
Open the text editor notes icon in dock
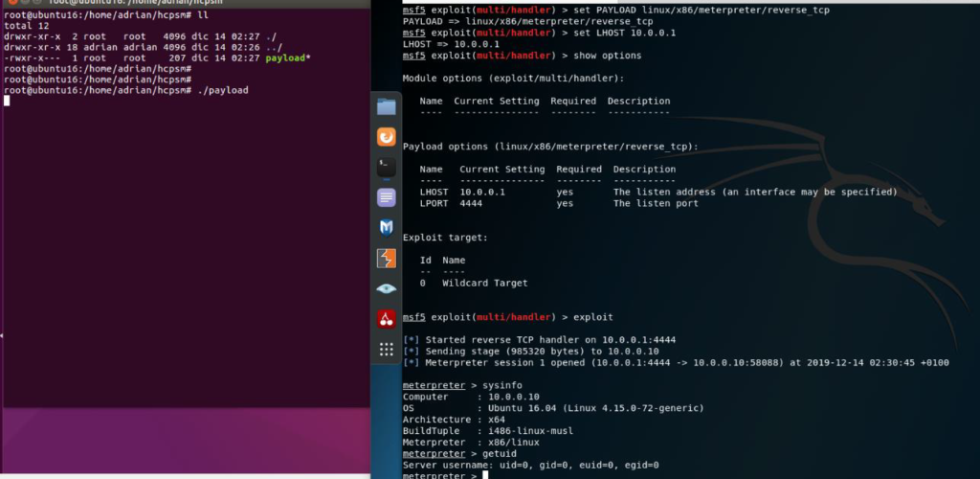tap(387, 198)
